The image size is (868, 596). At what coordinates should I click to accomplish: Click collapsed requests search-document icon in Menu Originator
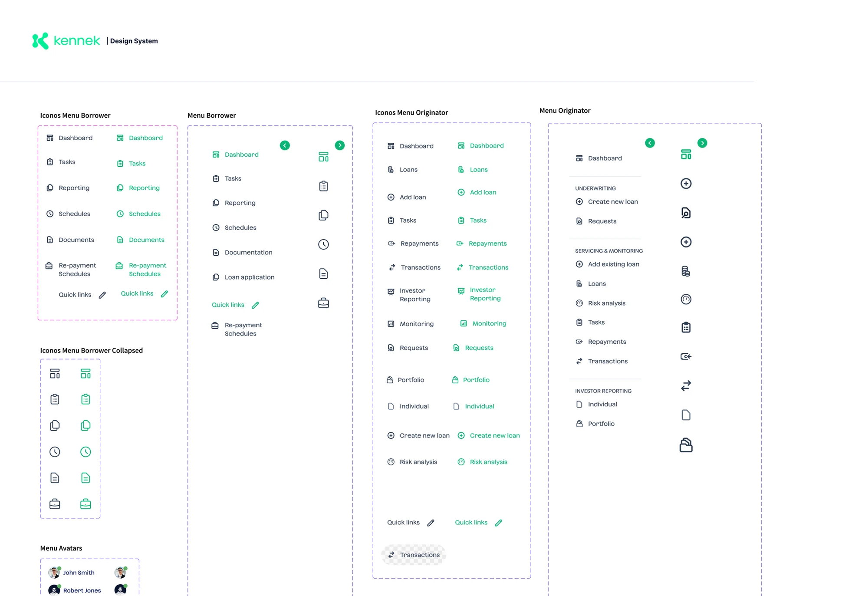tap(686, 213)
